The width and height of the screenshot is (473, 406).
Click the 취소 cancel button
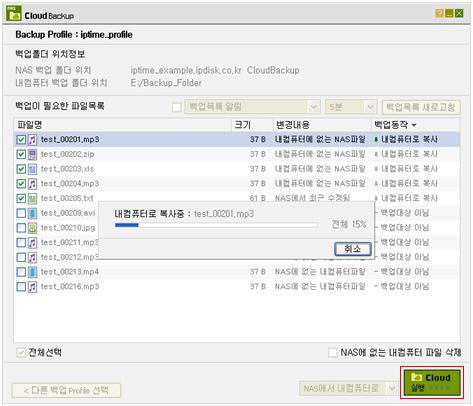click(x=353, y=249)
